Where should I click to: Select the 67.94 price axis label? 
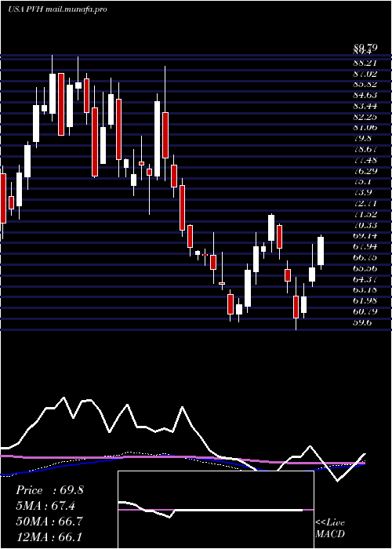coord(365,247)
